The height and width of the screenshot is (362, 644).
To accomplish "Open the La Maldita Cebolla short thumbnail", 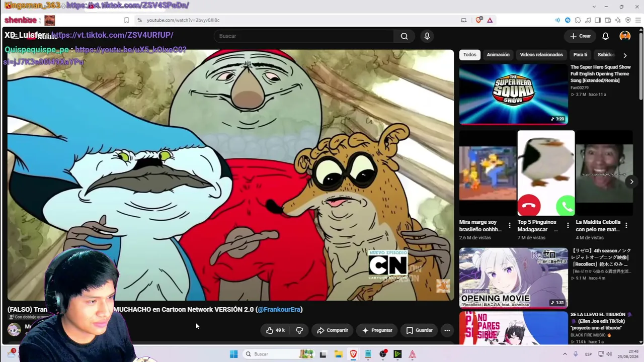I will 604,173.
